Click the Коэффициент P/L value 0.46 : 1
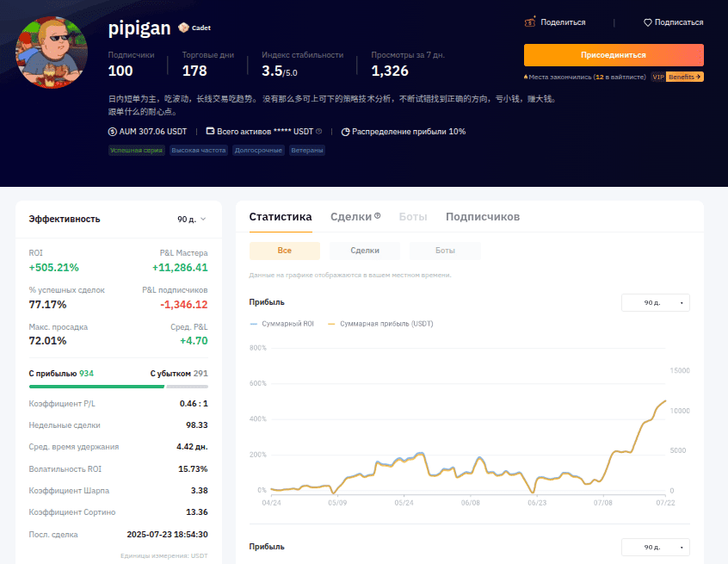728x564 pixels. [x=194, y=404]
